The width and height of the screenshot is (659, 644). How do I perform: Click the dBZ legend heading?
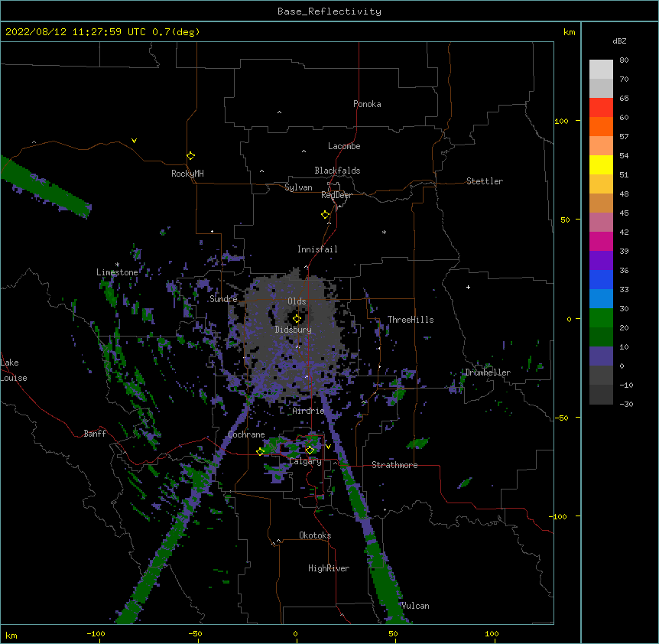[x=619, y=41]
